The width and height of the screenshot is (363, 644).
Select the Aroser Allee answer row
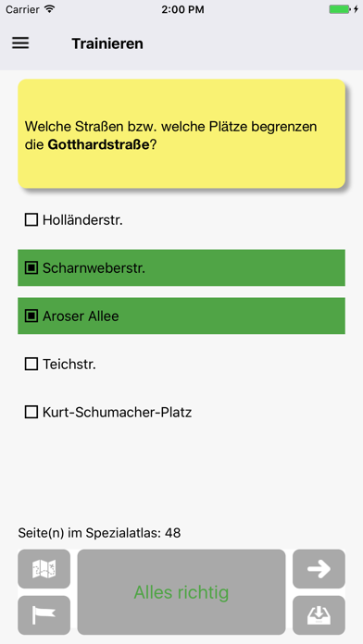point(181,316)
